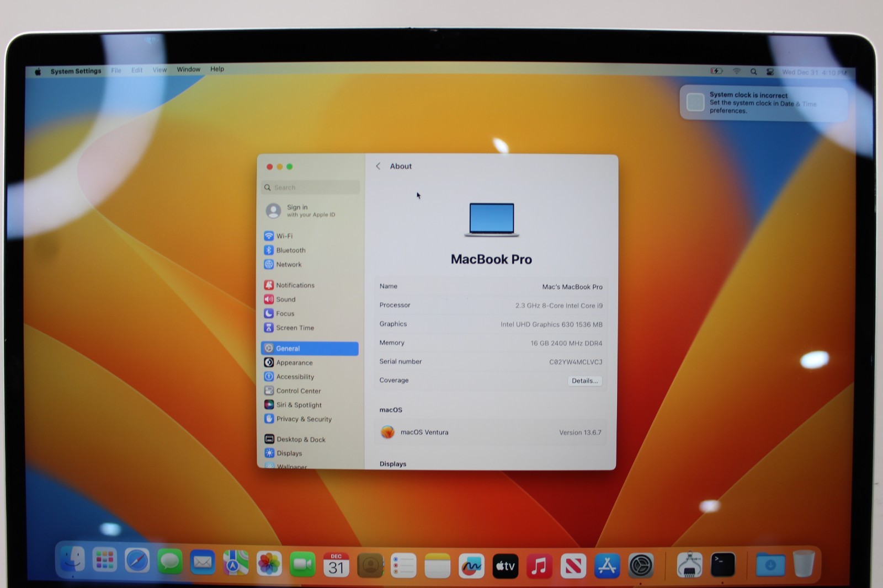The height and width of the screenshot is (588, 883).
Task: Select Privacy & Security in sidebar
Action: tap(310, 419)
